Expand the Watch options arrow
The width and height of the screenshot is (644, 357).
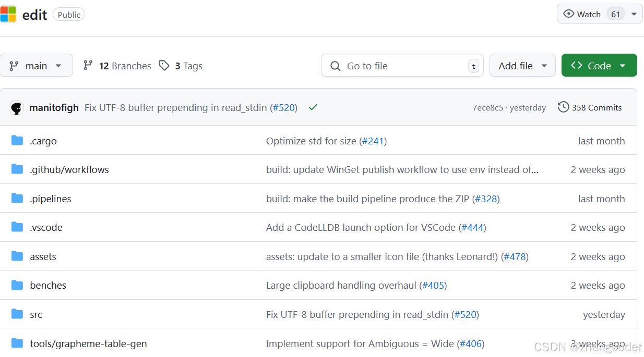point(634,14)
